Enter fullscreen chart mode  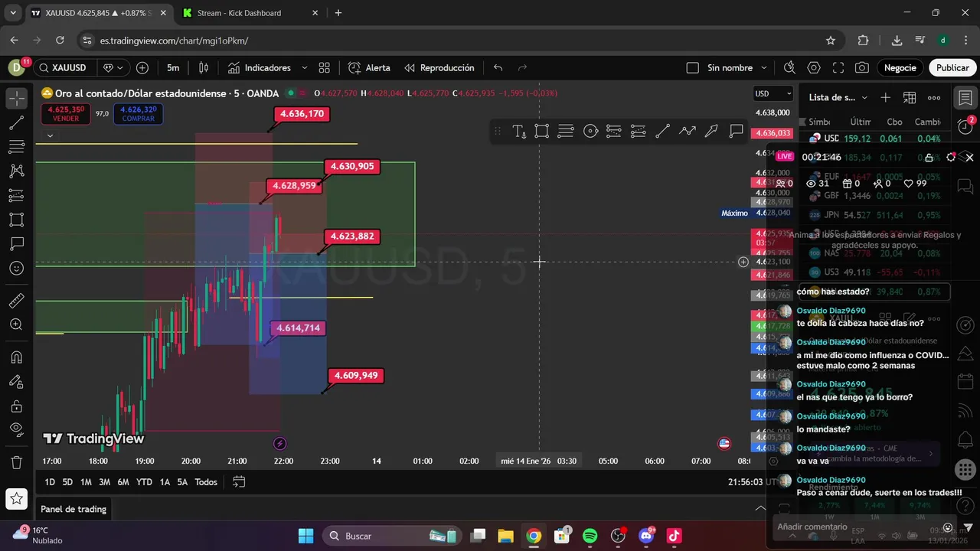[x=838, y=67]
